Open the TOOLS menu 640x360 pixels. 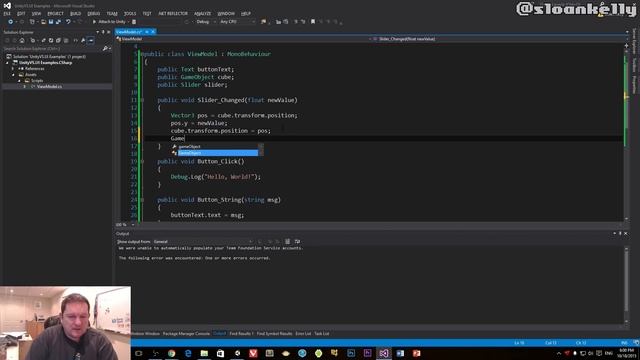[130, 13]
